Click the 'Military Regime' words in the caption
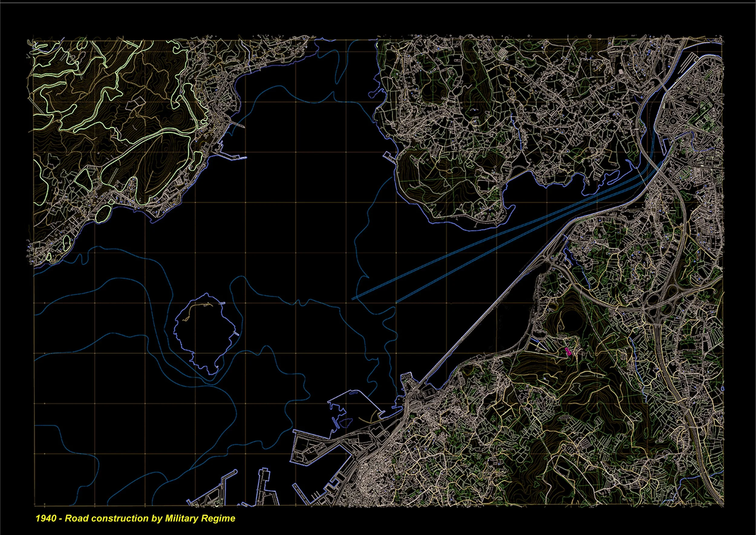The image size is (756, 535). pos(200,518)
